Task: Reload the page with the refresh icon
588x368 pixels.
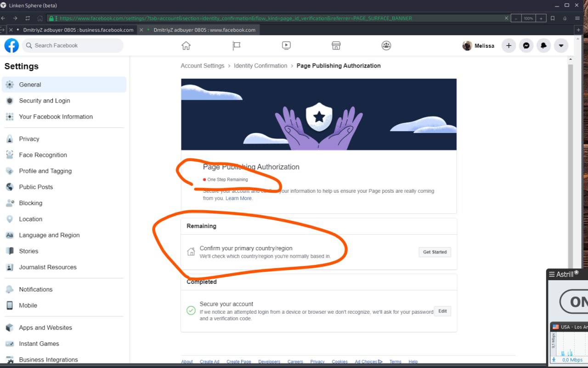Action: point(28,18)
